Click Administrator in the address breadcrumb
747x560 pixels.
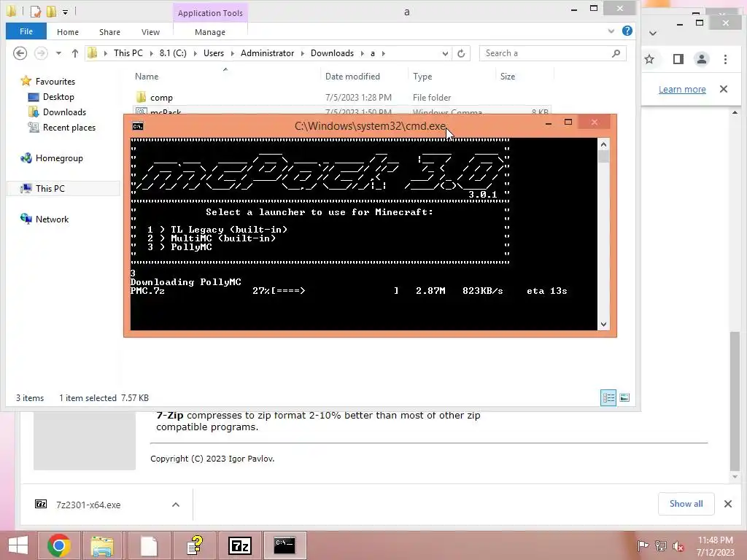(x=267, y=53)
